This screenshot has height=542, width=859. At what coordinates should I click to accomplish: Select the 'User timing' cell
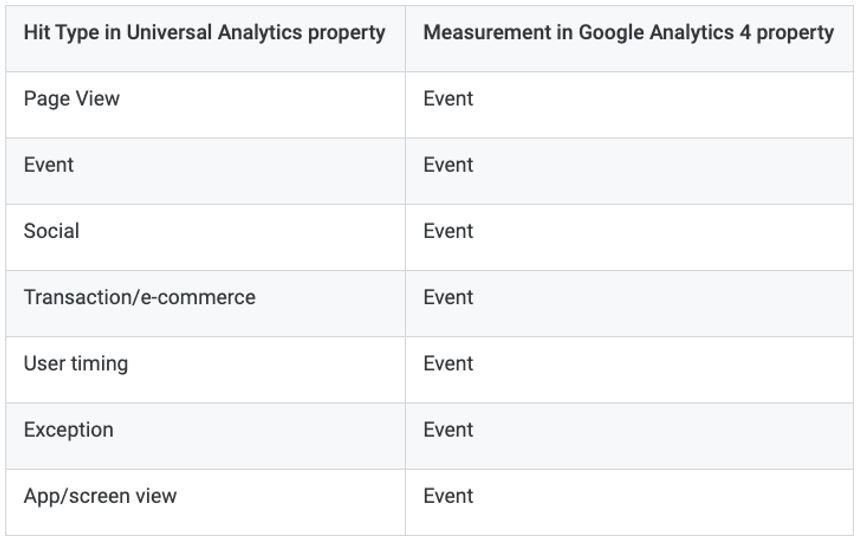click(x=205, y=370)
